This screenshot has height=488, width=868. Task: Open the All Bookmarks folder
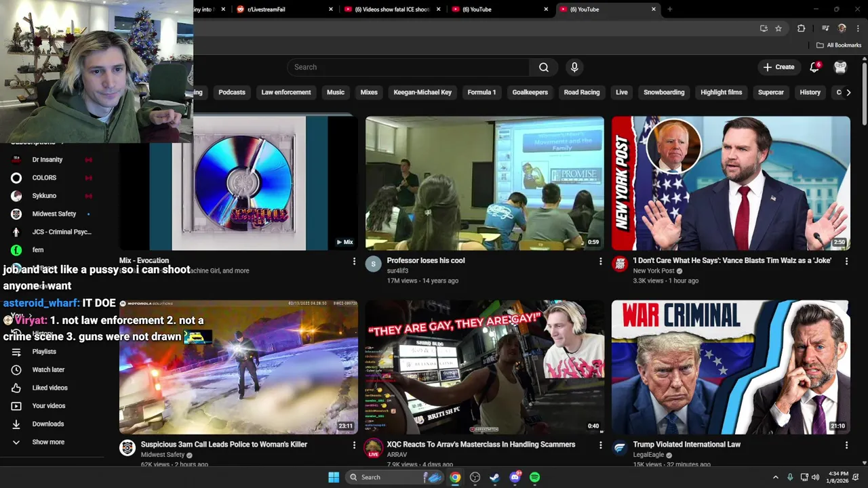point(838,45)
